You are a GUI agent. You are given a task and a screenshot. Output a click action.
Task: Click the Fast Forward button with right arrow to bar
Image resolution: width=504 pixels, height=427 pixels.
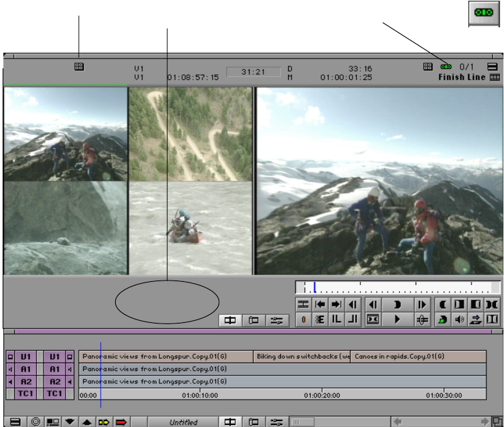click(336, 304)
